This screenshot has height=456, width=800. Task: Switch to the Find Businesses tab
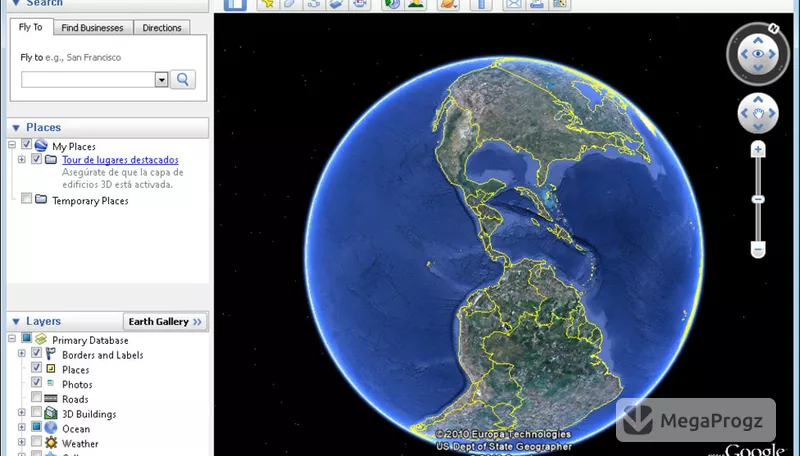[92, 28]
